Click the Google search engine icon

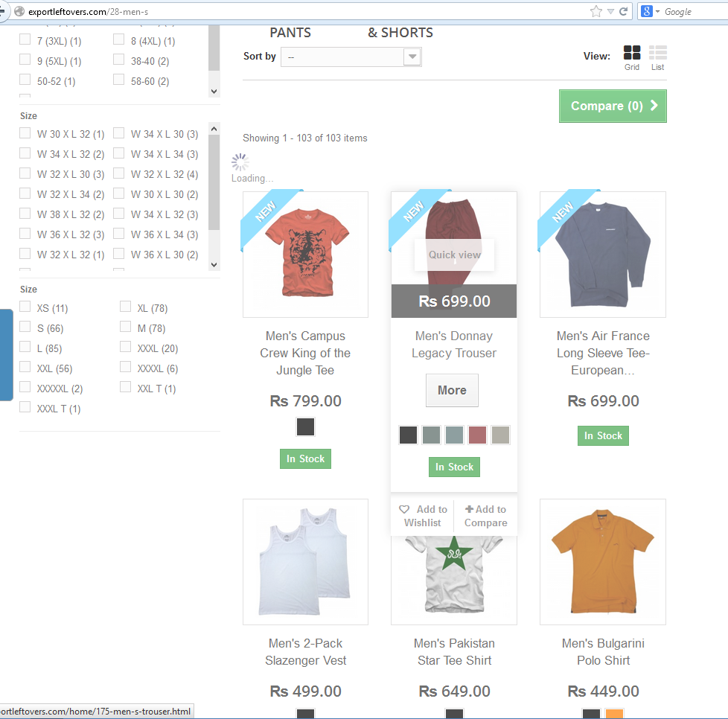(646, 11)
